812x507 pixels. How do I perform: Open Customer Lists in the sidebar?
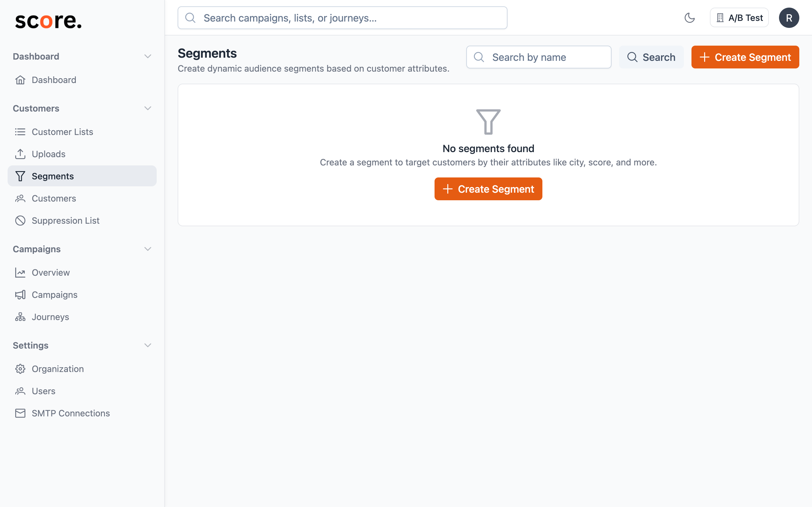click(62, 132)
